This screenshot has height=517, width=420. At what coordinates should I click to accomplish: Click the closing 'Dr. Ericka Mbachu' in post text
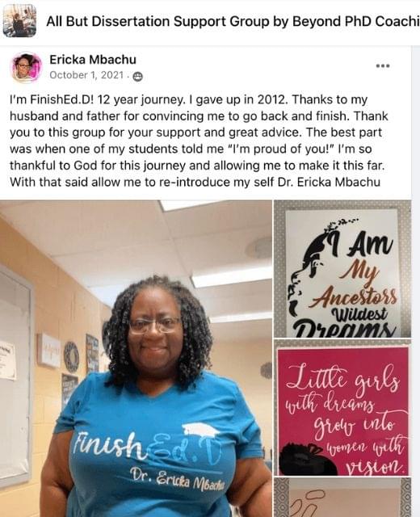coord(329,182)
